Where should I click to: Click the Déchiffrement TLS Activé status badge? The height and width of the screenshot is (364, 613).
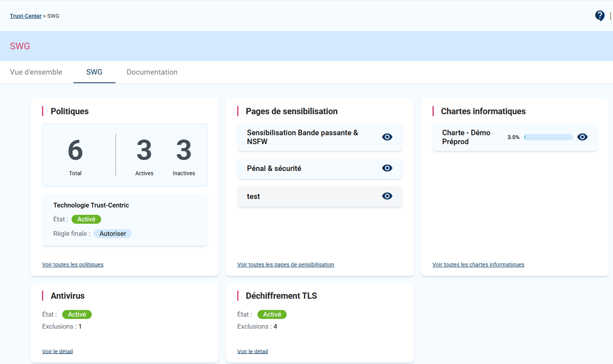tap(272, 314)
